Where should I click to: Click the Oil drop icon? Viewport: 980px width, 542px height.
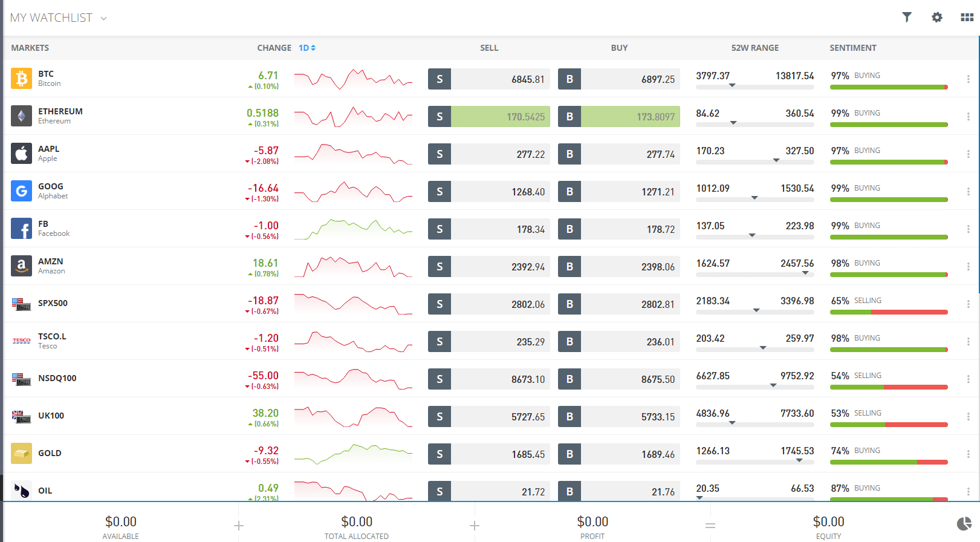pos(21,491)
